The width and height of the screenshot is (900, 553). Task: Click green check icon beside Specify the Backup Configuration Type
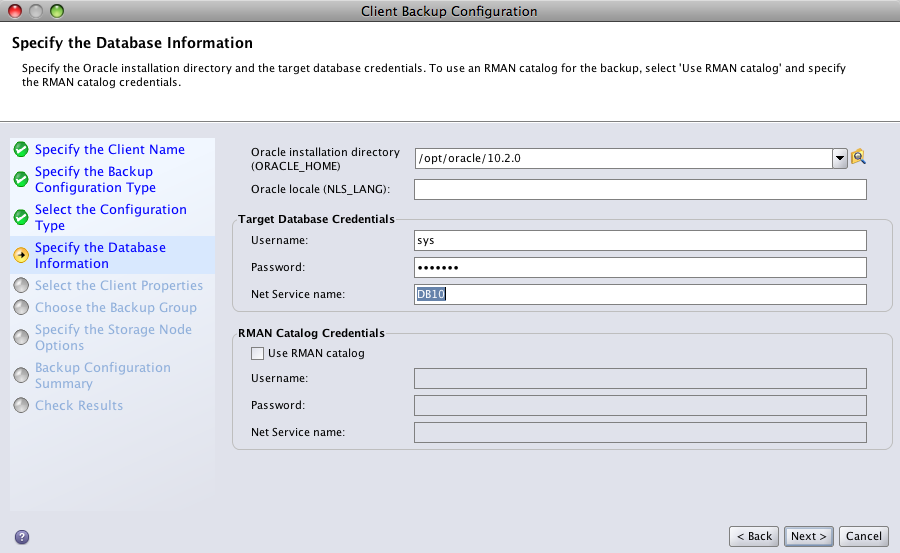(x=21, y=179)
